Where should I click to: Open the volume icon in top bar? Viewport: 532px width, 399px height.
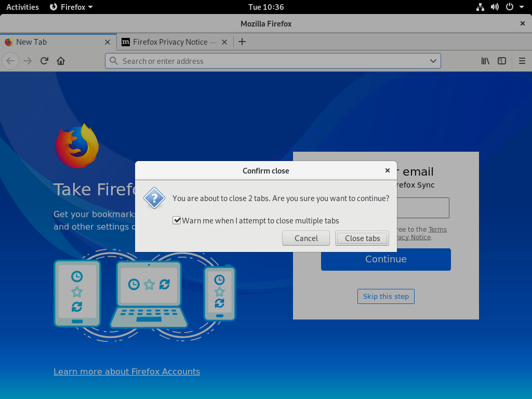pyautogui.click(x=495, y=7)
